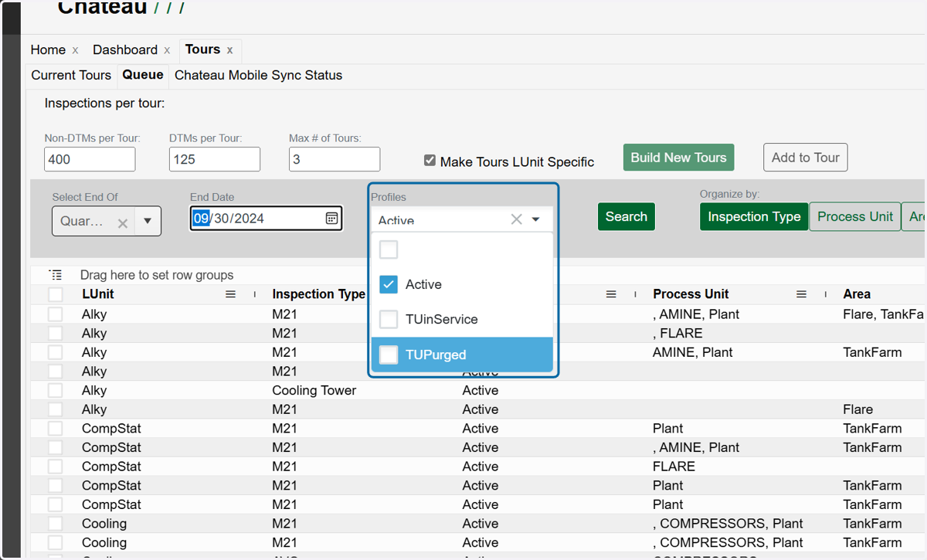This screenshot has width=927, height=560.
Task: Check the CompStat FLARE row checkbox
Action: pos(55,467)
